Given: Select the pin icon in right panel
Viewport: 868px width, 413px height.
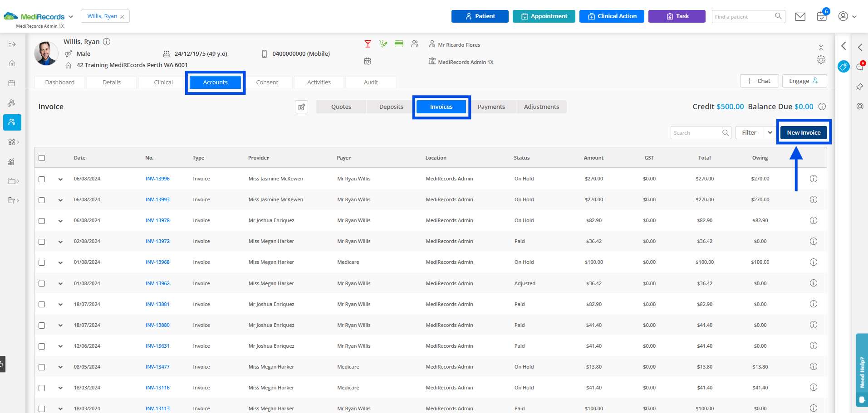Looking at the screenshot, I should 859,86.
